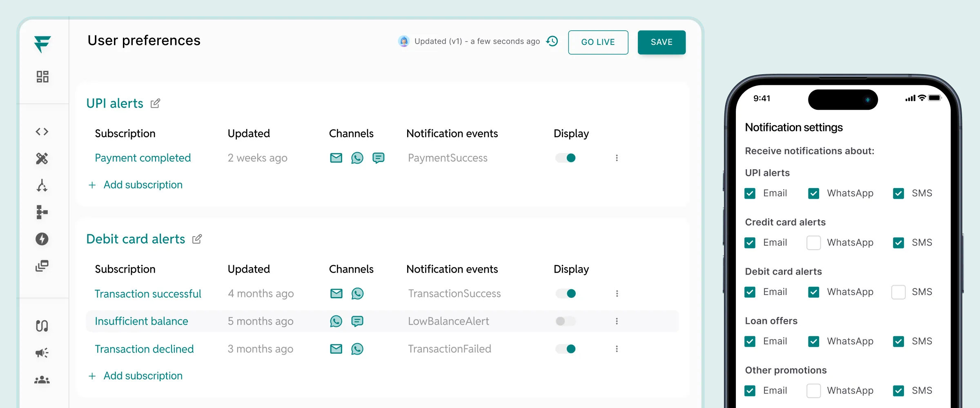Check SMS under Debit card alerts

point(898,292)
